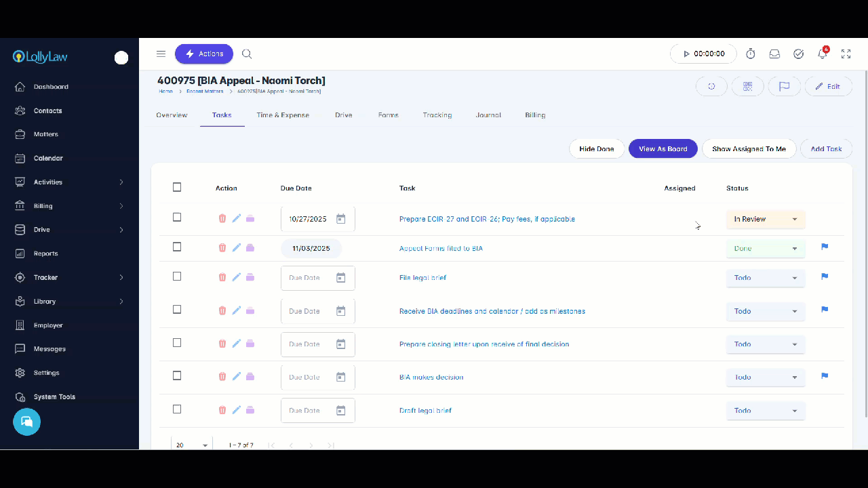Open the checkmark tasks icon in header
Image resolution: width=868 pixels, height=488 pixels.
799,54
